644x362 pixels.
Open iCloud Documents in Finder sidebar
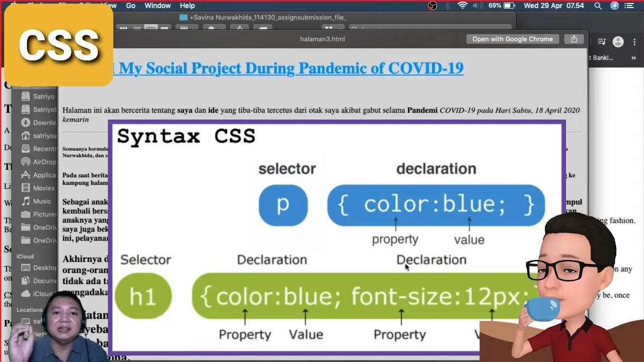tap(38, 281)
